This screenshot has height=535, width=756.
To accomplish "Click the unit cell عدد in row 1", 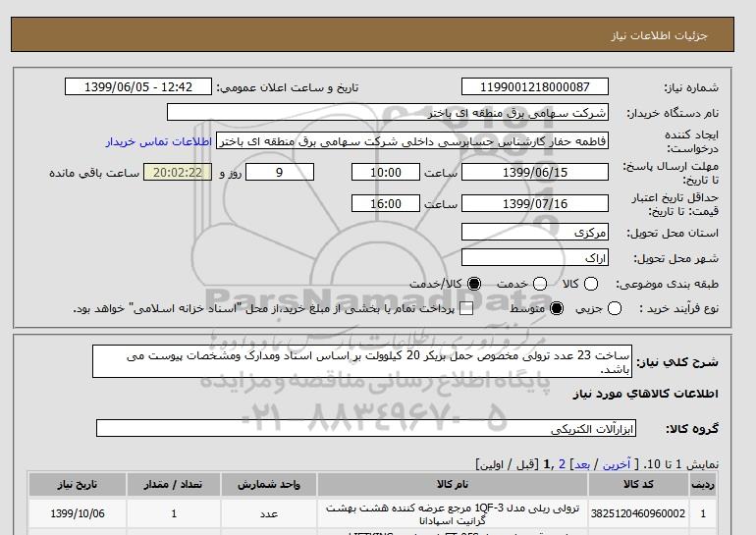I will pos(269,513).
